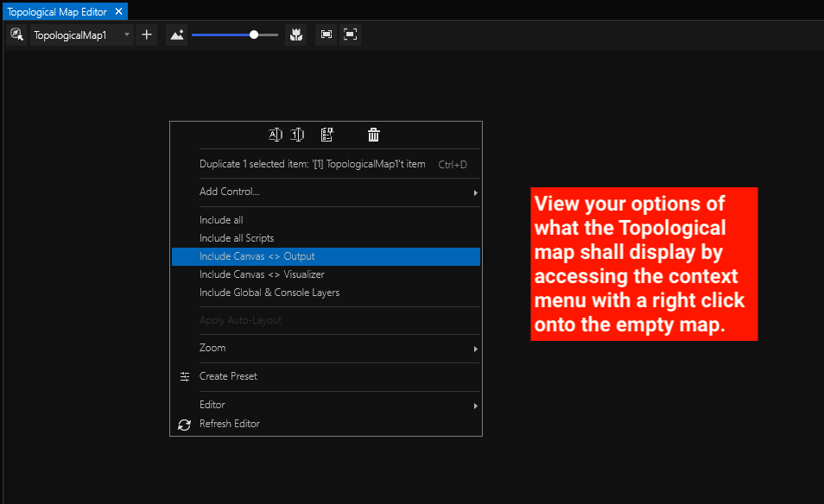824x504 pixels.
Task: Click the rename number '1' icon in context menu
Action: tap(297, 135)
